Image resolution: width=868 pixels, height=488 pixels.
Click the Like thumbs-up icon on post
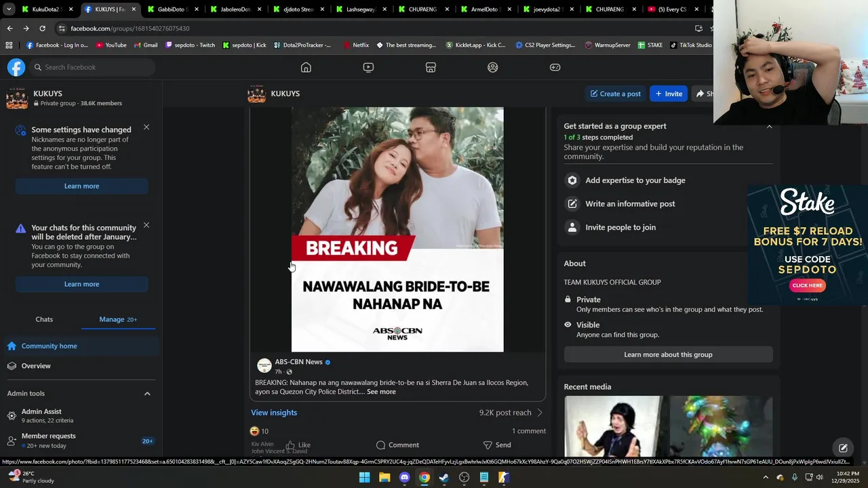tap(290, 445)
